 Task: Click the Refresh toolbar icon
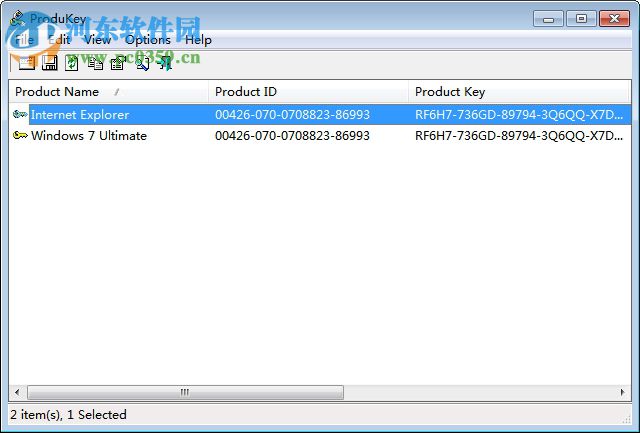(72, 63)
